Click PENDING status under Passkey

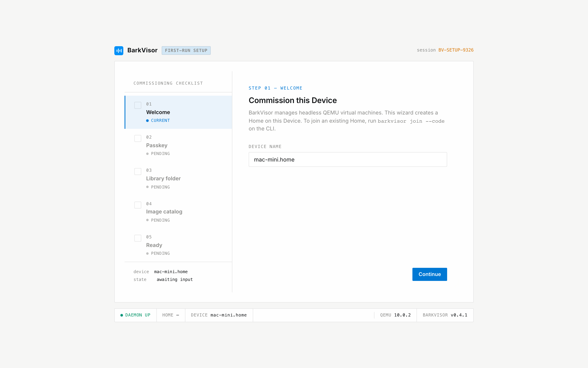click(x=158, y=154)
